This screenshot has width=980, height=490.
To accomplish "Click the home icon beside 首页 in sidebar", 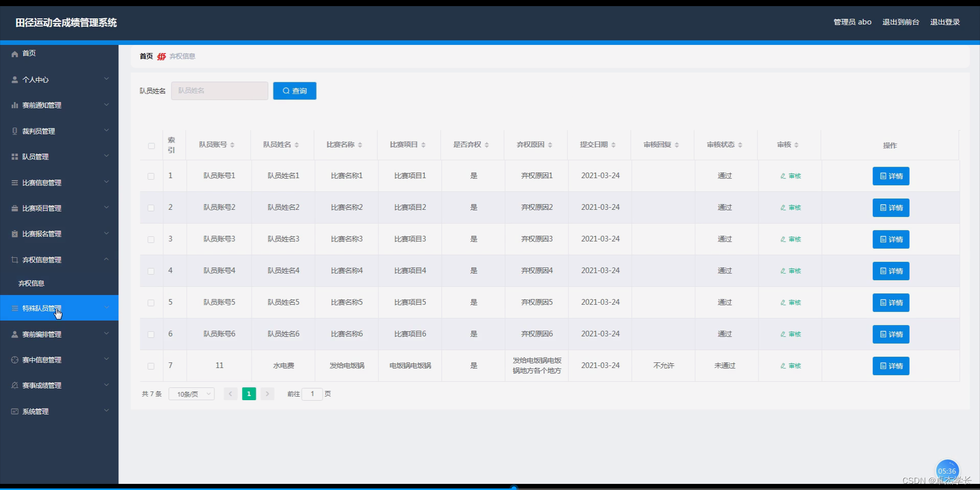I will pos(15,54).
